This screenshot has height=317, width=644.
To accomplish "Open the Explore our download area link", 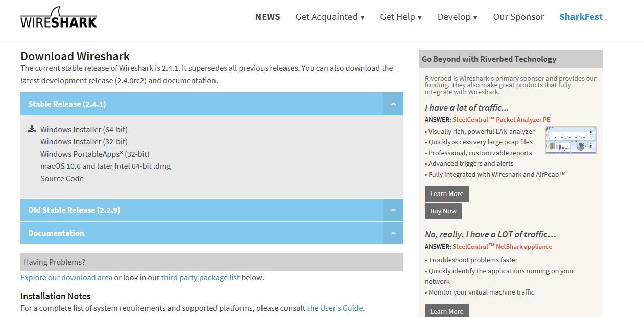I will click(x=66, y=278).
